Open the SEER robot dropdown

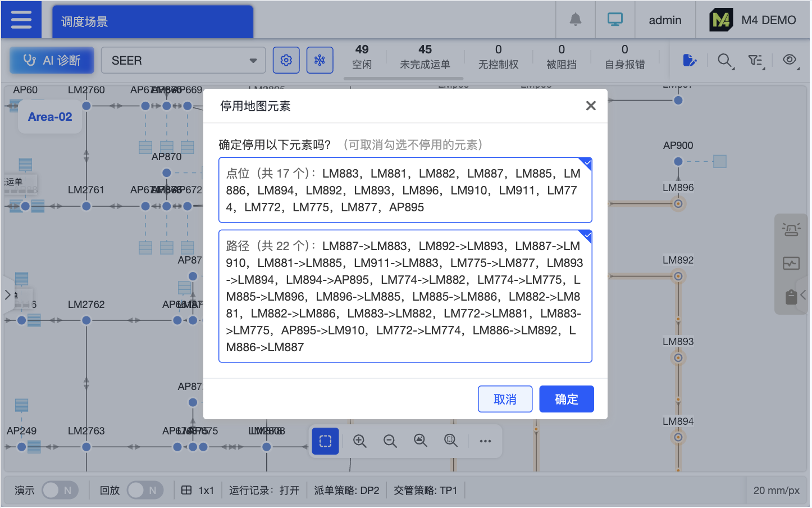[183, 60]
